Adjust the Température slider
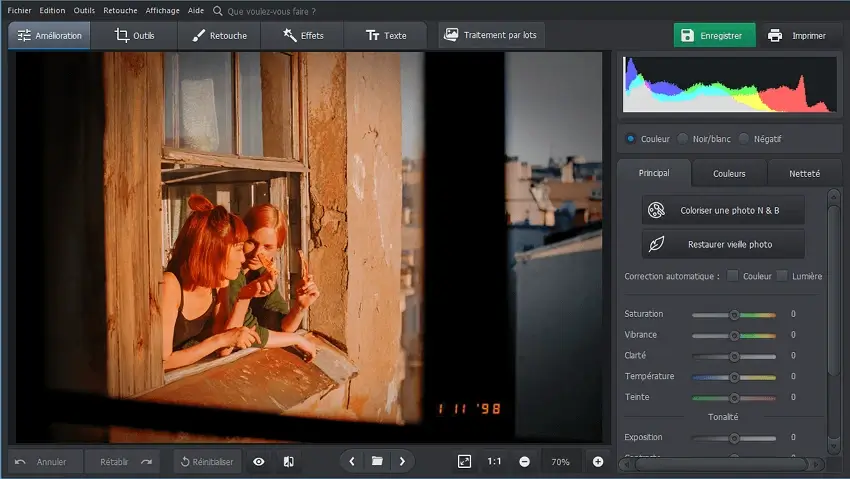Screen dimensions: 850x479 734,377
